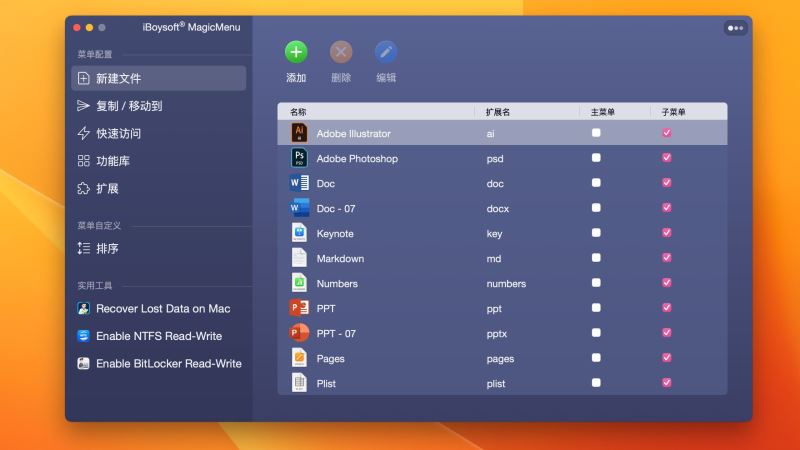The image size is (800, 450).
Task: Click the "plist" extension cell
Action: click(495, 384)
